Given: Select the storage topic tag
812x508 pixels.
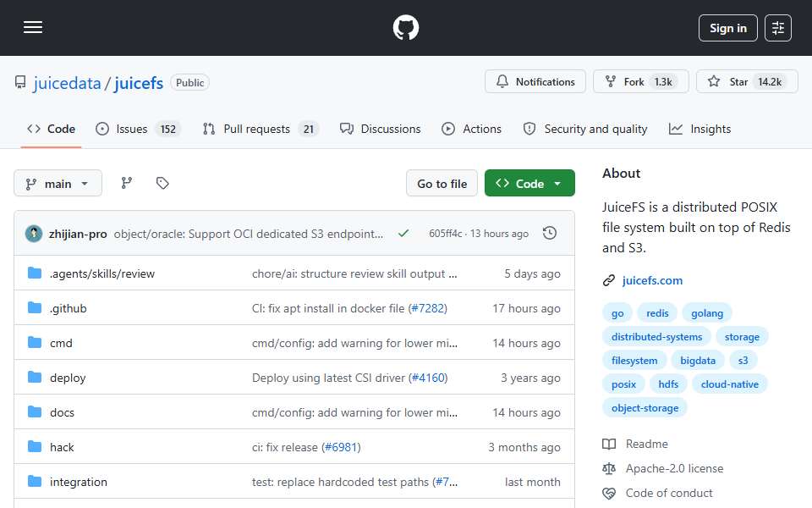Looking at the screenshot, I should (742, 337).
